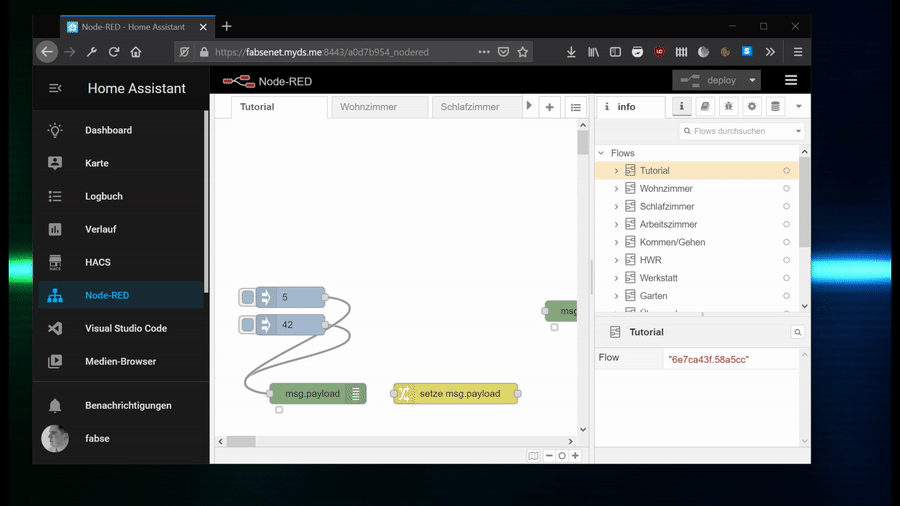Image resolution: width=900 pixels, height=506 pixels.
Task: Toggle Kommen/Gehen flow enabled circle
Action: pos(786,242)
